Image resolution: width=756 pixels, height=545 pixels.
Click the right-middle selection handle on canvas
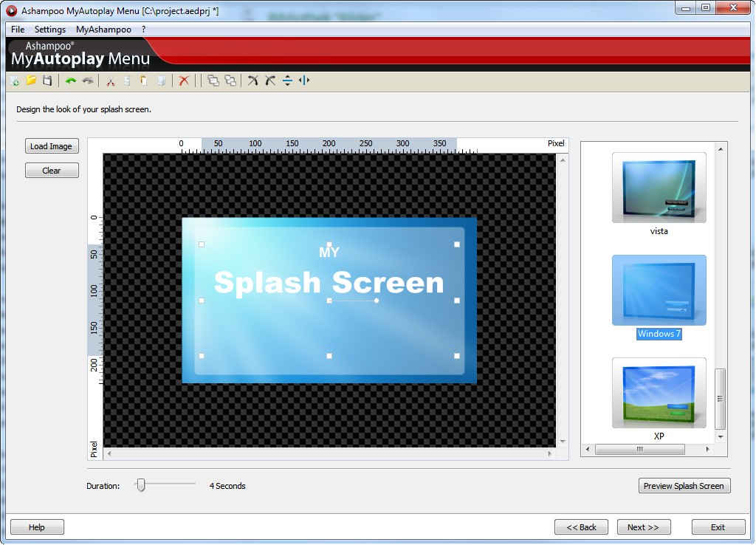pyautogui.click(x=457, y=301)
